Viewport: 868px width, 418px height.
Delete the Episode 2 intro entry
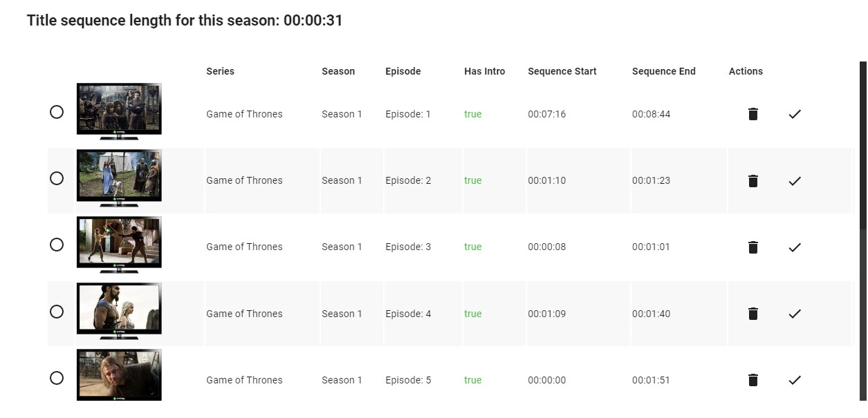[753, 181]
